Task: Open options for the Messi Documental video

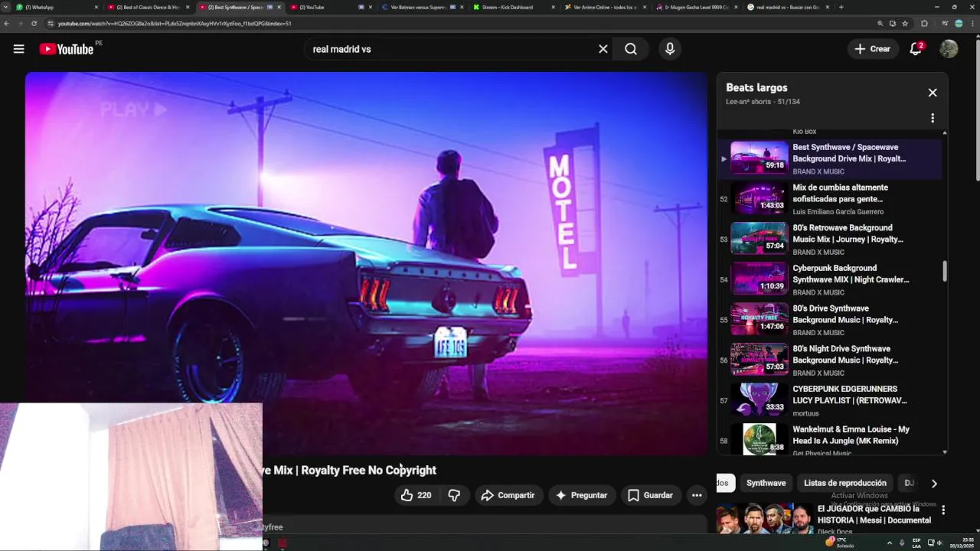Action: [943, 510]
